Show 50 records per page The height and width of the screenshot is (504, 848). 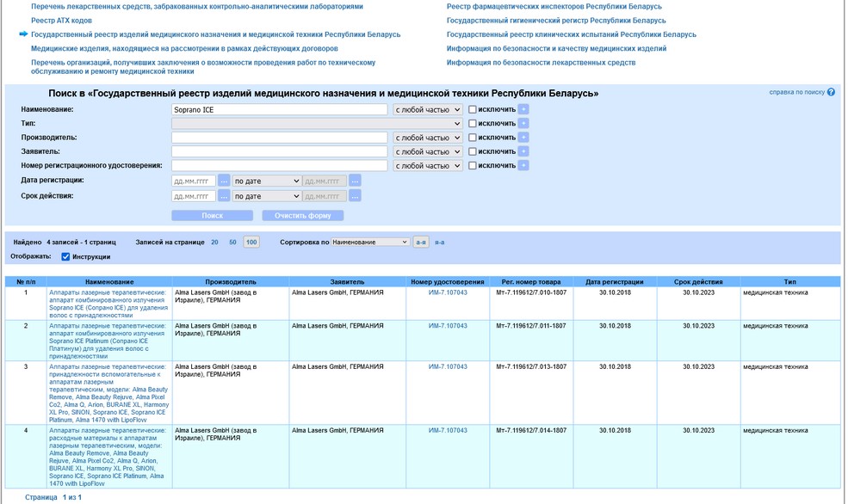pyautogui.click(x=232, y=242)
